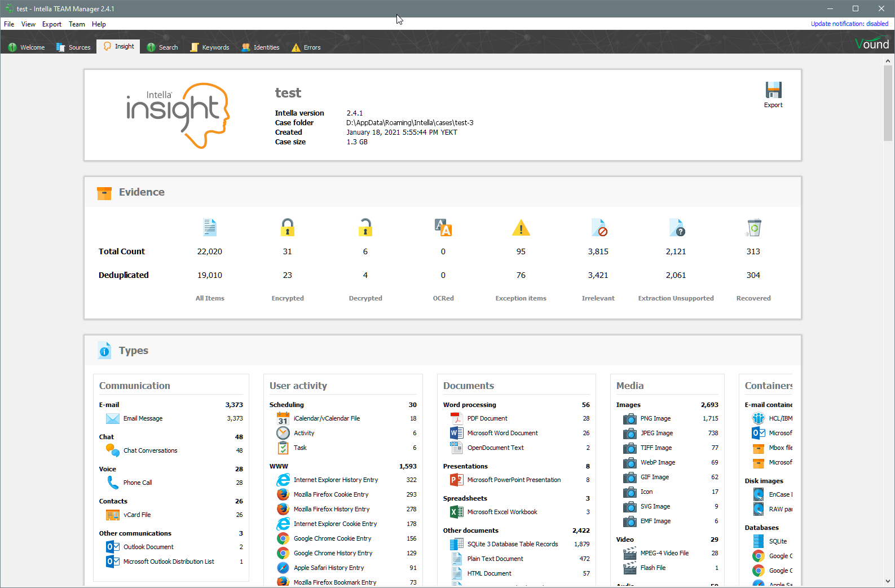Screen dimensions: 895x588
Task: Click the Exception items warning icon
Action: tap(521, 228)
